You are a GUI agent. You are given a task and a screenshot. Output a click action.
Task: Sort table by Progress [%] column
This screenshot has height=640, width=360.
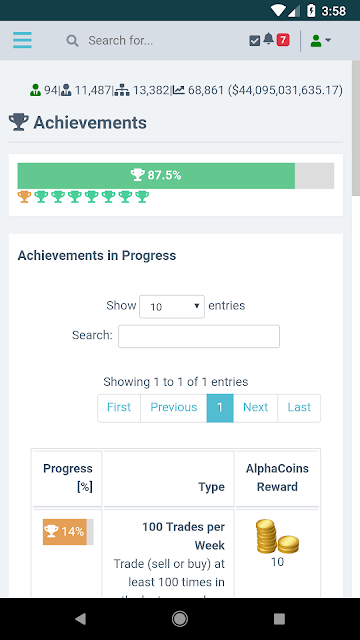pos(67,478)
